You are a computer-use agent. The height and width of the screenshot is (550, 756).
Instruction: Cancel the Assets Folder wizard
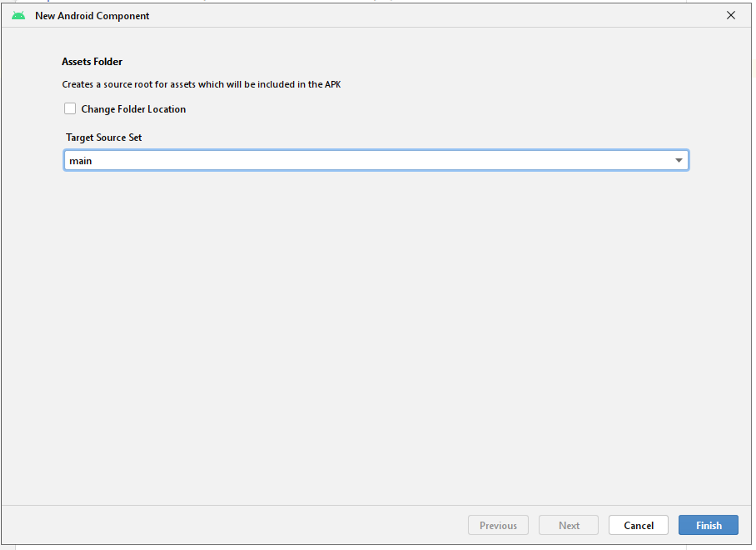(x=638, y=525)
